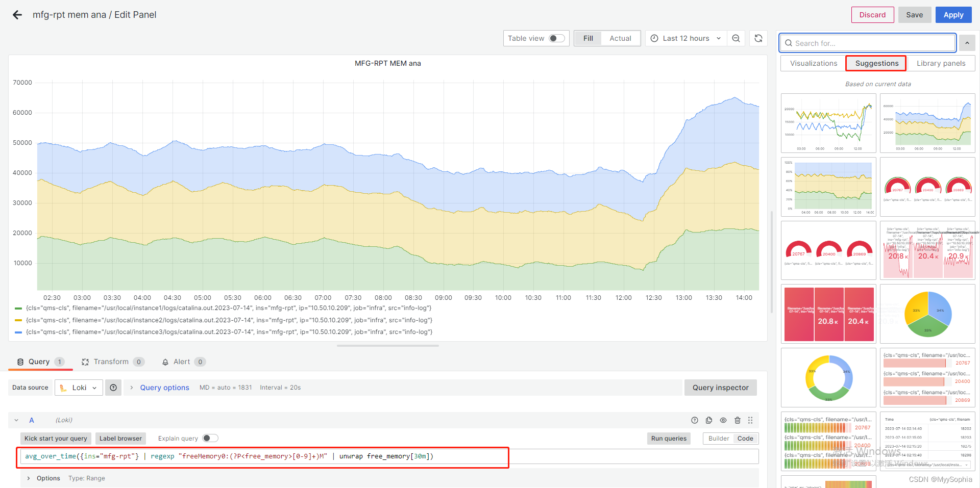
Task: Open the Alert tab
Action: [x=184, y=362]
